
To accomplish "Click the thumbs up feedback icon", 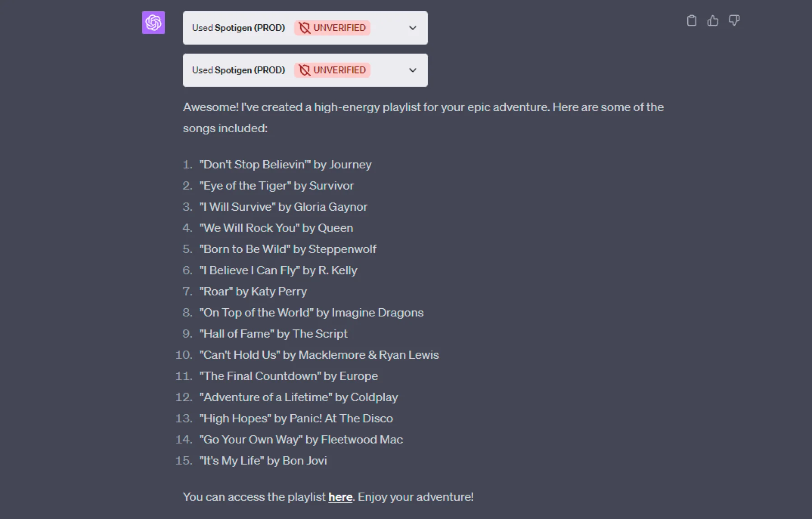I will pyautogui.click(x=713, y=21).
